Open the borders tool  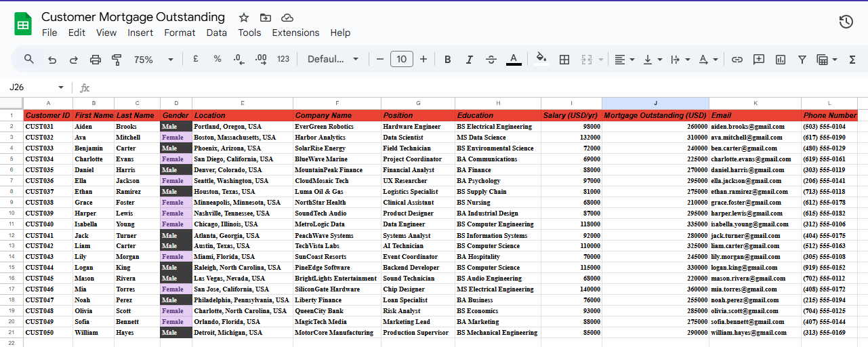564,60
